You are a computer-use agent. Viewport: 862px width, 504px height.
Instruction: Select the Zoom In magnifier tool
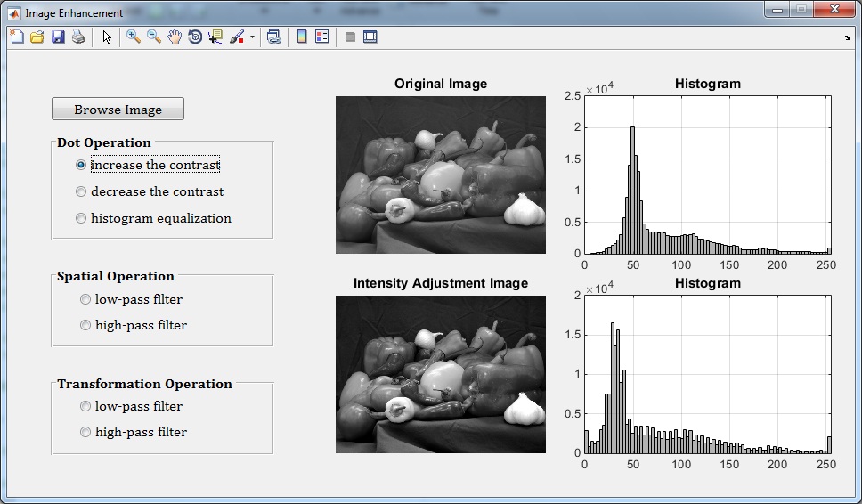[134, 37]
